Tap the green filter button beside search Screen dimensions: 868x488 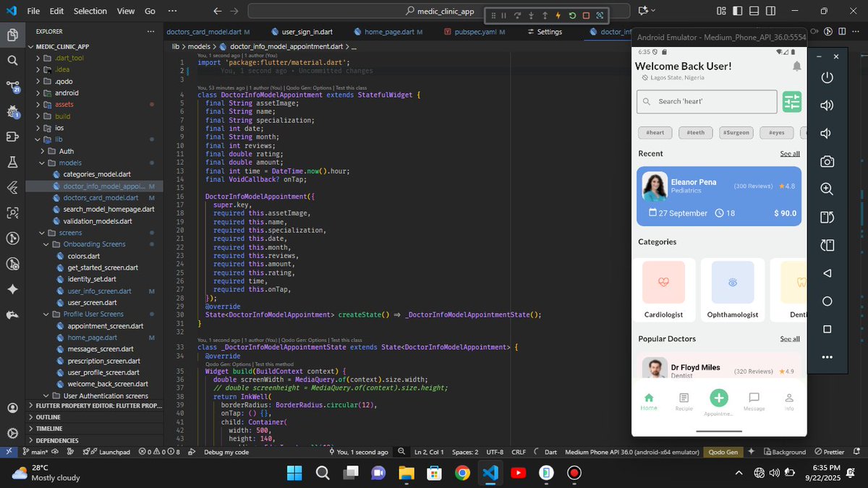click(x=792, y=102)
